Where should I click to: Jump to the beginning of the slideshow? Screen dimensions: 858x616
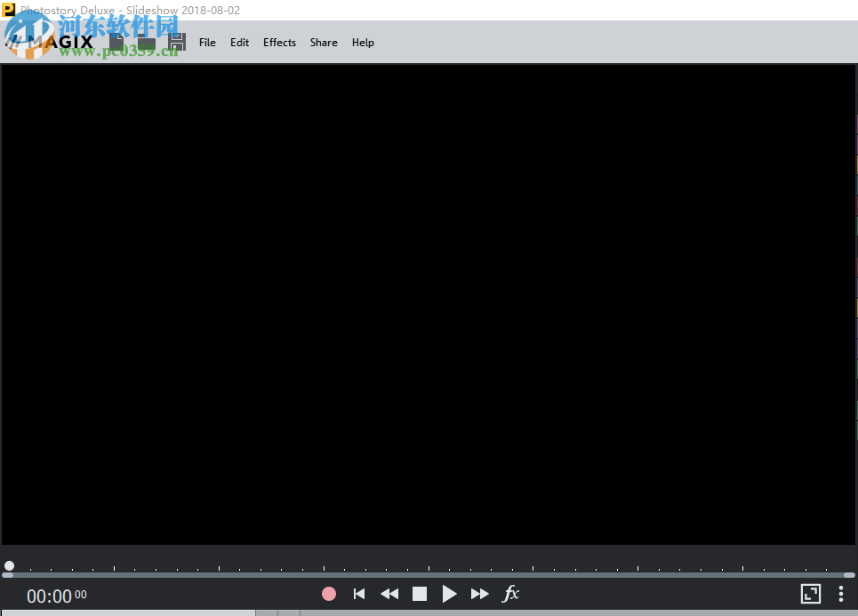pyautogui.click(x=358, y=594)
